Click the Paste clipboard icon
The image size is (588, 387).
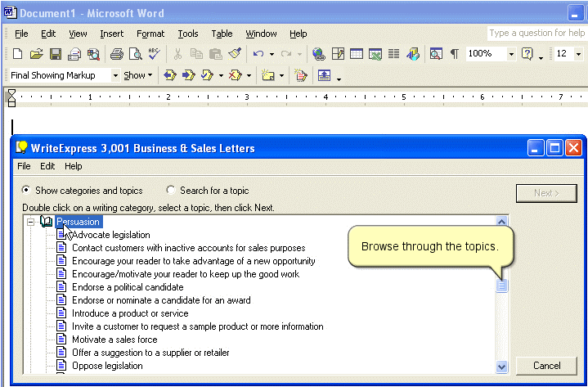216,54
